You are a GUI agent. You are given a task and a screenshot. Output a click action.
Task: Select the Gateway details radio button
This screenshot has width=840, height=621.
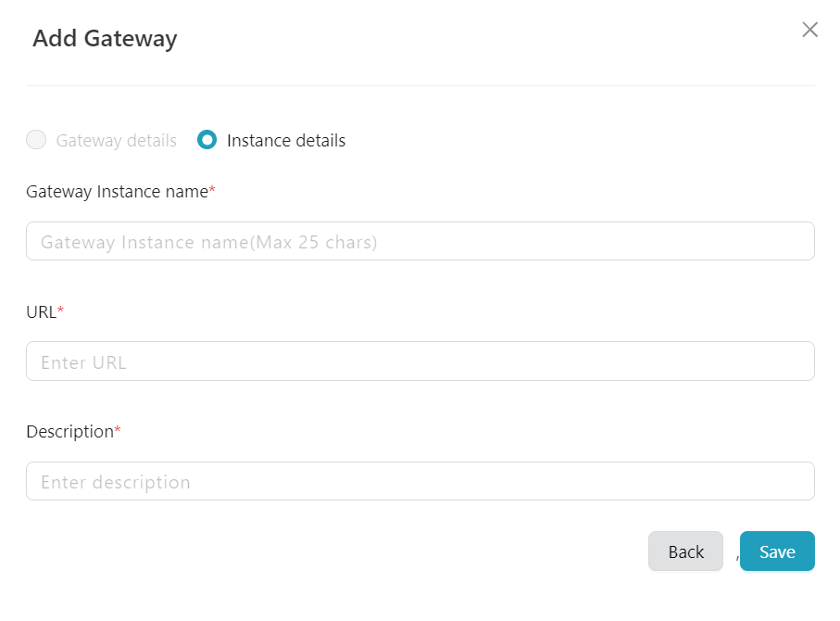(x=36, y=140)
